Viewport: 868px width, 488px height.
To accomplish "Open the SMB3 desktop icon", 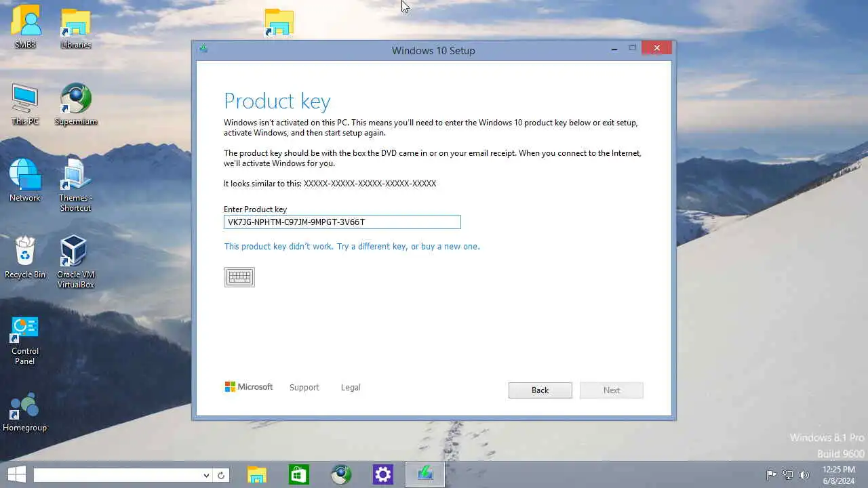I will 25,27.
